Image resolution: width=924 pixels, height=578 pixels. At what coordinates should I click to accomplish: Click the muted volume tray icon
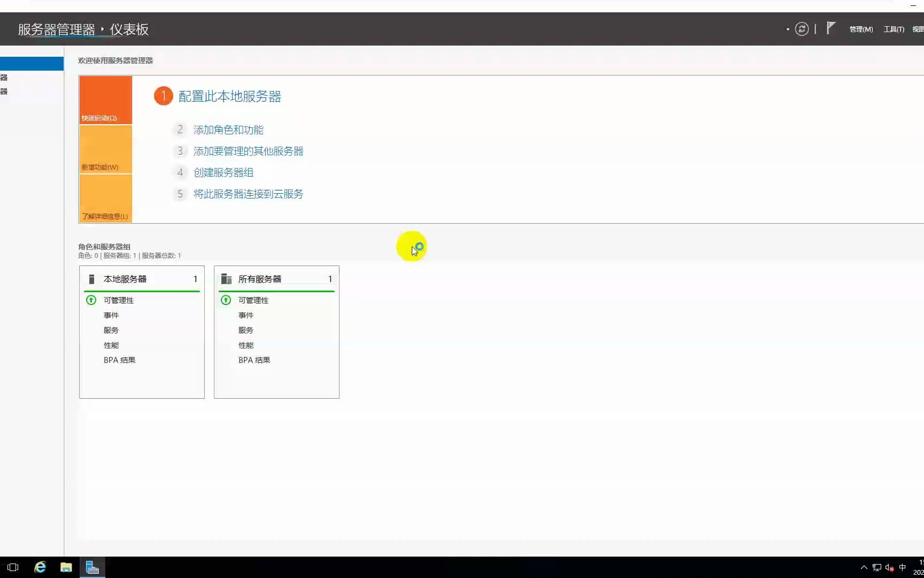coord(890,567)
